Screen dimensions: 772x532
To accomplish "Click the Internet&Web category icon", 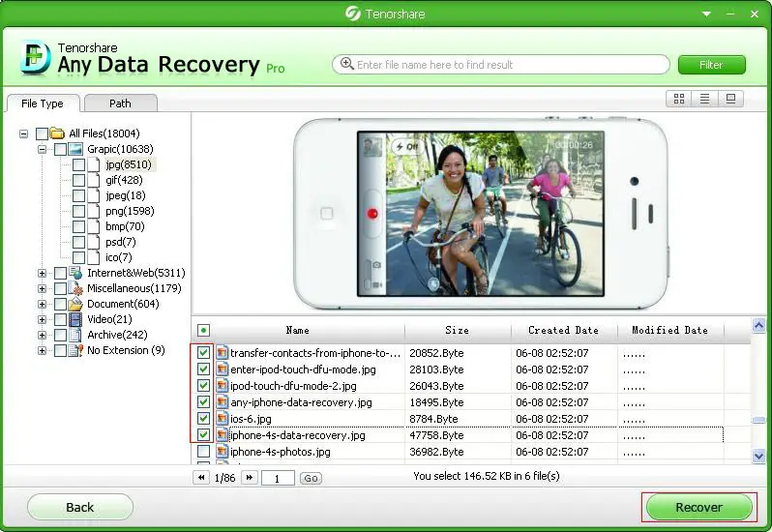I will pyautogui.click(x=75, y=273).
